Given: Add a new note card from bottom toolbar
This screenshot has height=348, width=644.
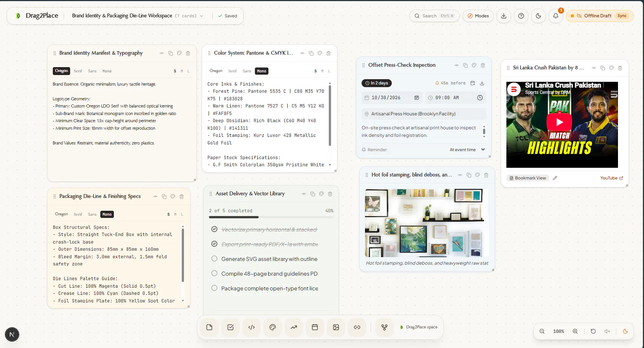Looking at the screenshot, I should tap(209, 327).
